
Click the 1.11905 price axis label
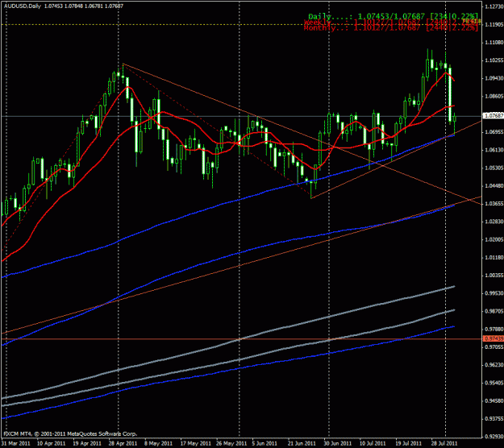(494, 24)
